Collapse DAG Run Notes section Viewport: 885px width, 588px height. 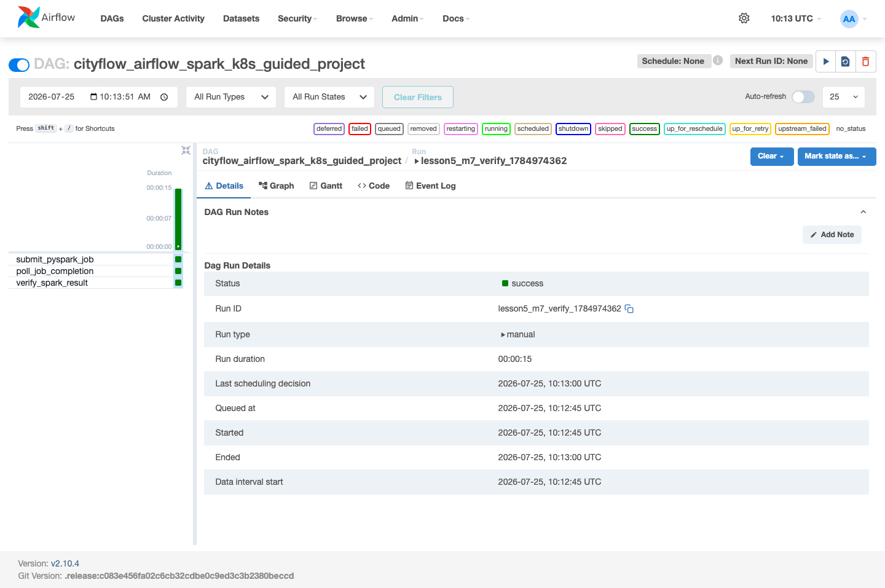(x=863, y=212)
